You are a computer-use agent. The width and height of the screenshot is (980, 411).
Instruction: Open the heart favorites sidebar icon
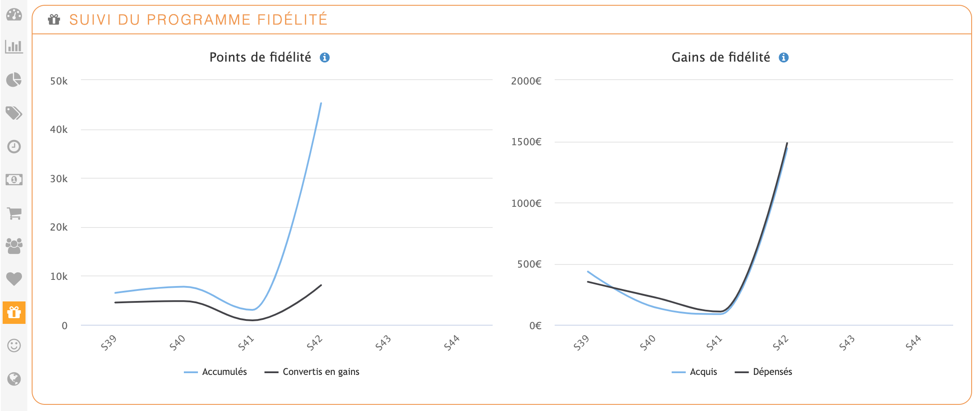(14, 279)
